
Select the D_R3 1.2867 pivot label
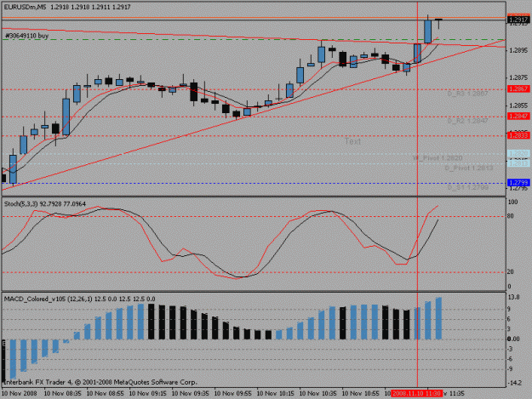pyautogui.click(x=467, y=94)
